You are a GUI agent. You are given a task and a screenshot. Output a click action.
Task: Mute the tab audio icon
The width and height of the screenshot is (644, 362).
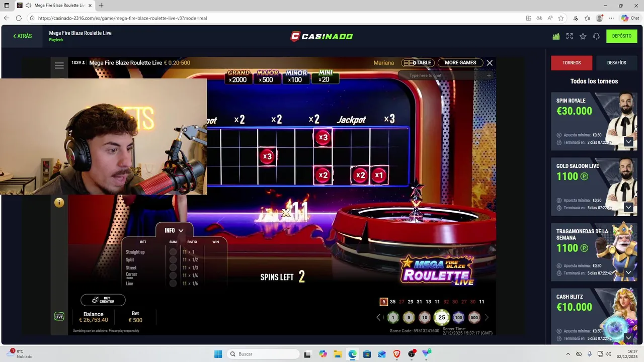[28, 6]
